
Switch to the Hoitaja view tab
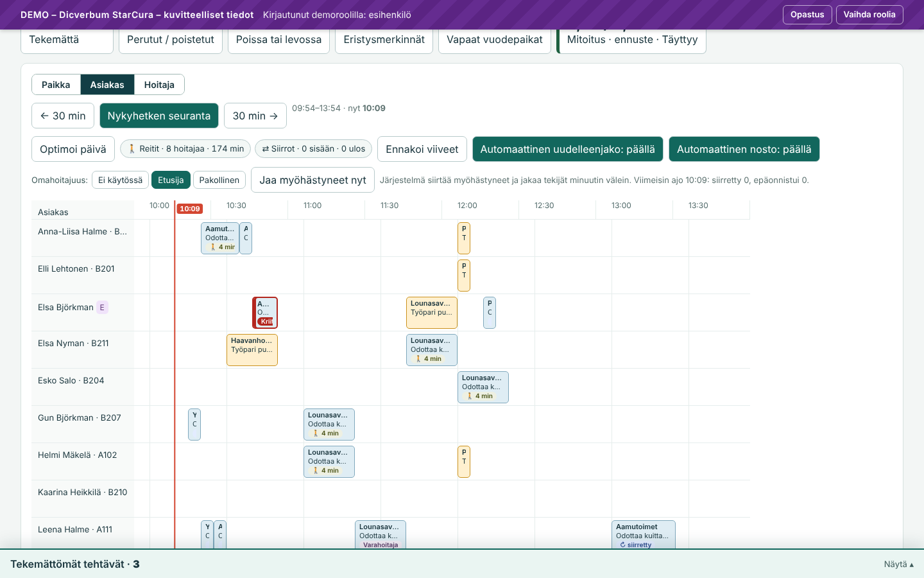coord(159,85)
